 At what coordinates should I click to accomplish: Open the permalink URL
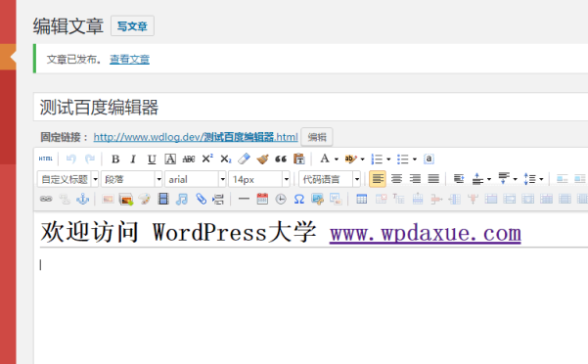[196, 137]
